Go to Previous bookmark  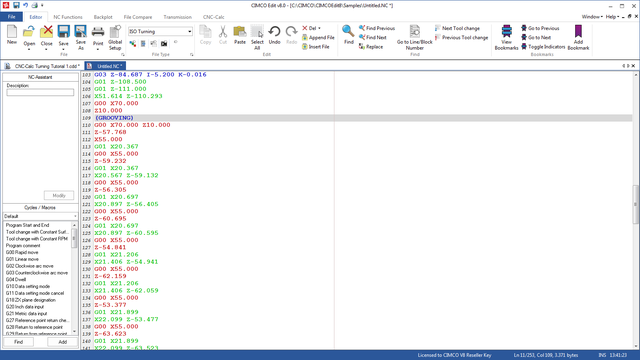(x=540, y=28)
